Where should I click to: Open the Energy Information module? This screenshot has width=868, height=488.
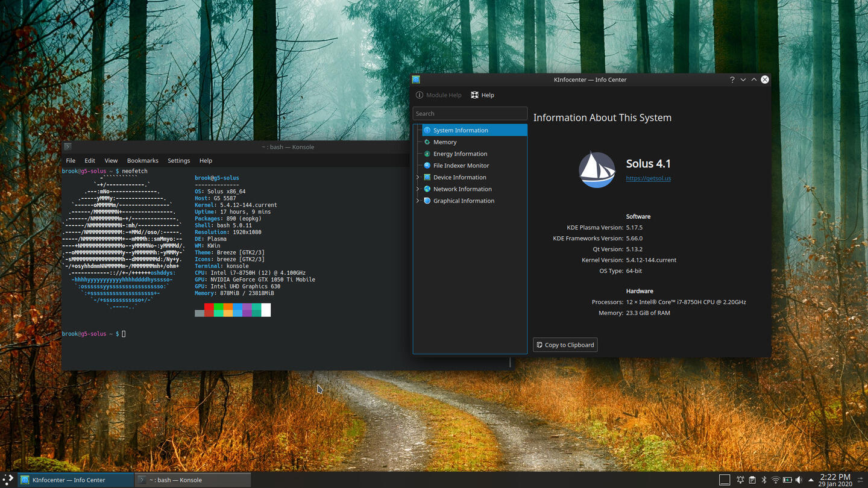(x=474, y=154)
